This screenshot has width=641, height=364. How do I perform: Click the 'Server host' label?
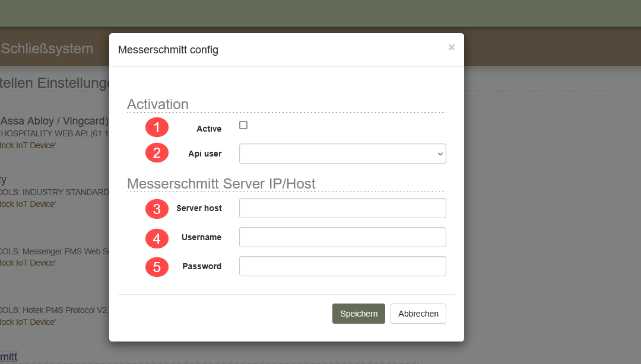click(199, 208)
